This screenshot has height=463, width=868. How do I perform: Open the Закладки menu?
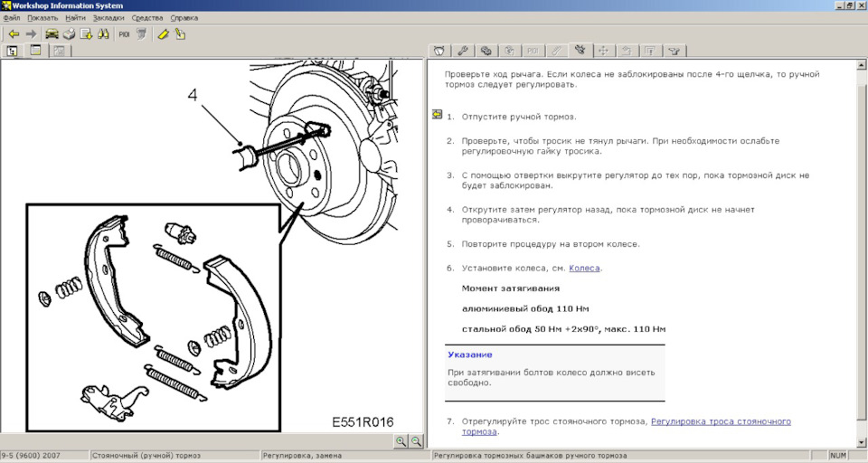click(x=108, y=18)
